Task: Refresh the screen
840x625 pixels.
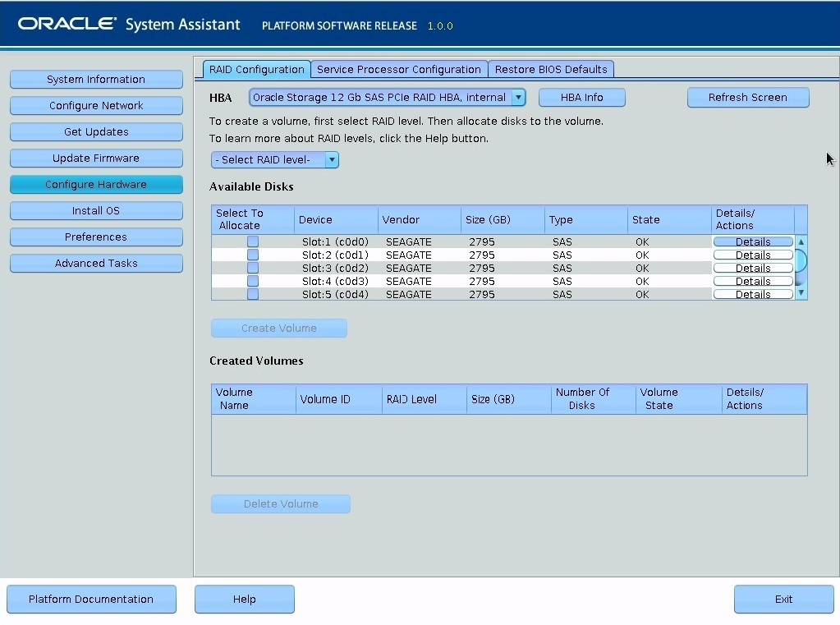Action: click(747, 97)
